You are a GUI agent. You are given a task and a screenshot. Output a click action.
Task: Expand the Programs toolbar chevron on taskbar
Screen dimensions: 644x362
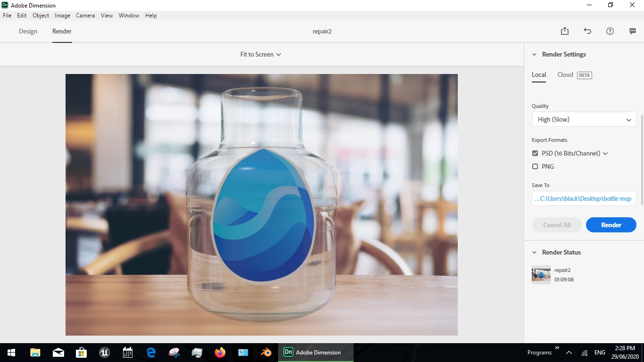[x=557, y=348]
